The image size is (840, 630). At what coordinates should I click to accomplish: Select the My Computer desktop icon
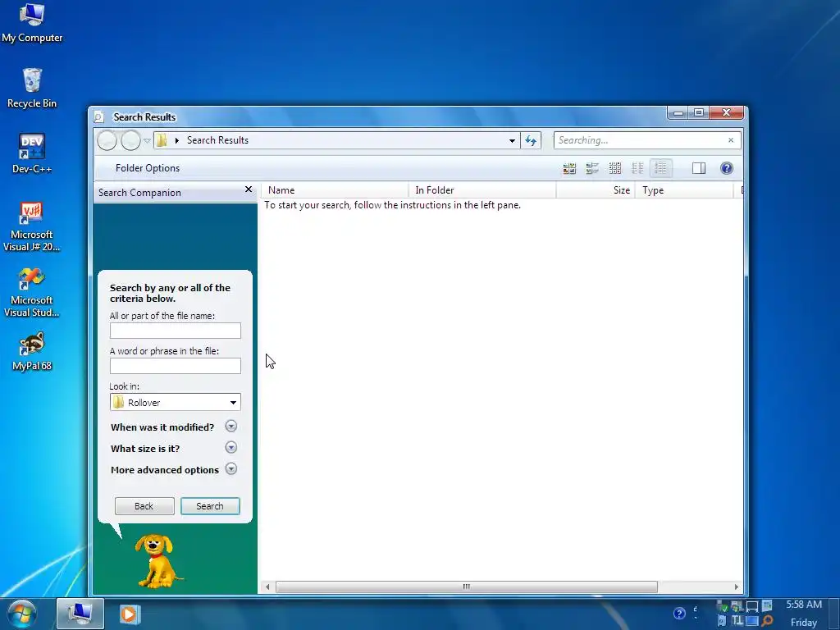click(x=32, y=24)
